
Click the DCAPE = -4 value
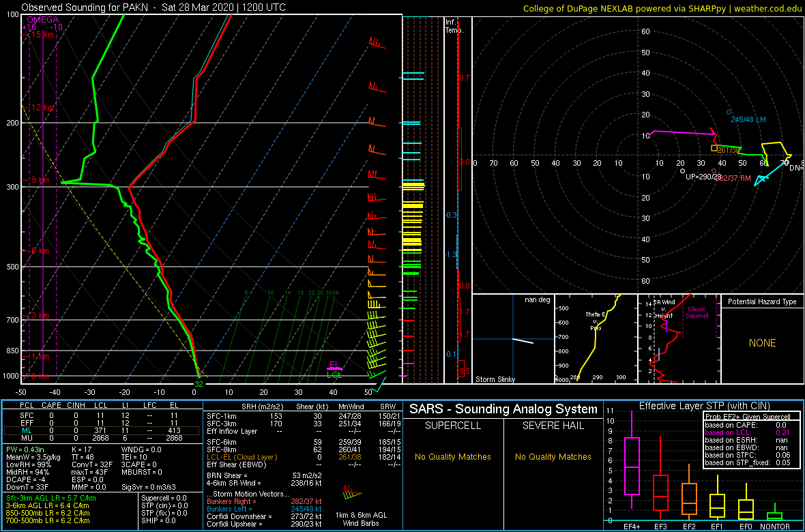coord(26,479)
